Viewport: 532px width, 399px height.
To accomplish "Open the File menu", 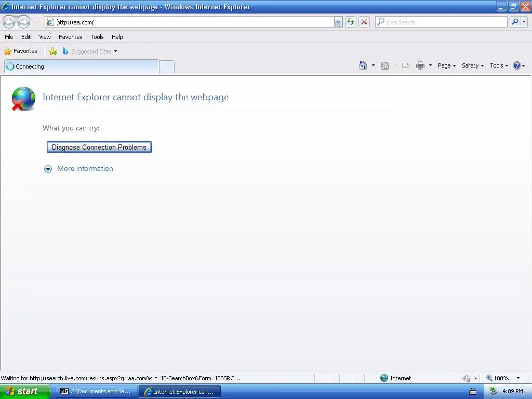I will click(x=9, y=37).
